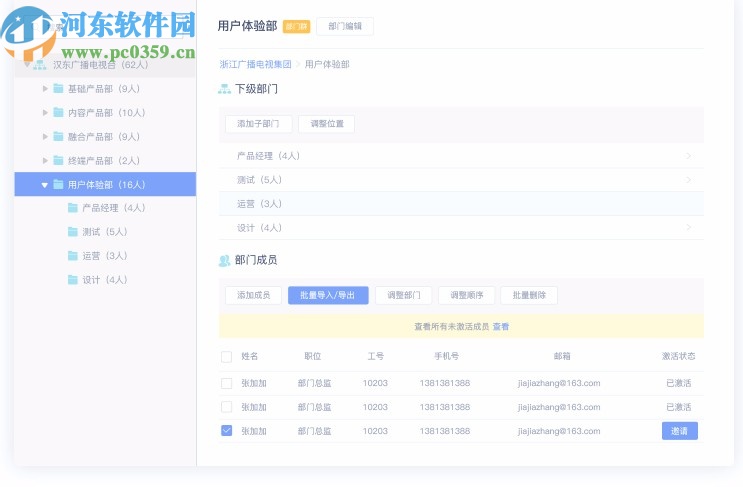Open the 产品经理 (4人) row chevron

[x=688, y=156]
